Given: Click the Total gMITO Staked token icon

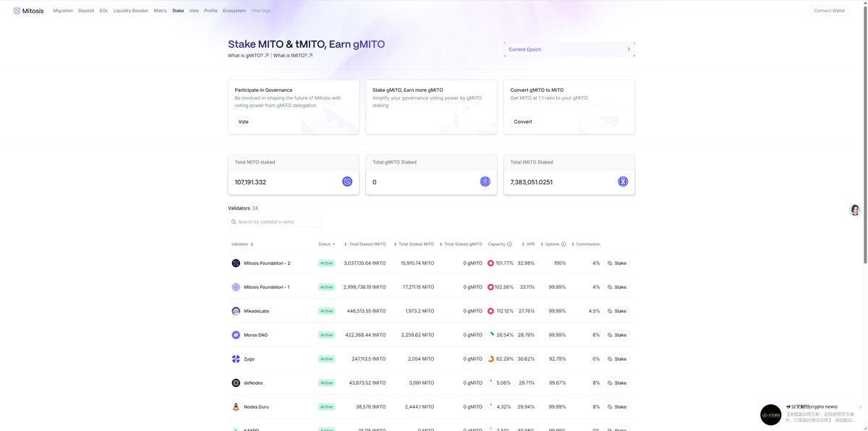Looking at the screenshot, I should click(x=485, y=182).
